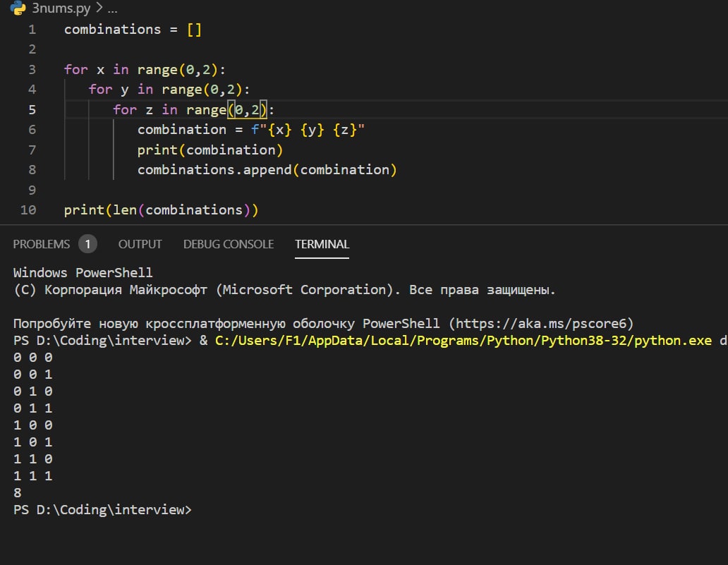Open the breadcrumb ellipsis after 3nums.py
The width and height of the screenshot is (728, 565).
coord(112,8)
